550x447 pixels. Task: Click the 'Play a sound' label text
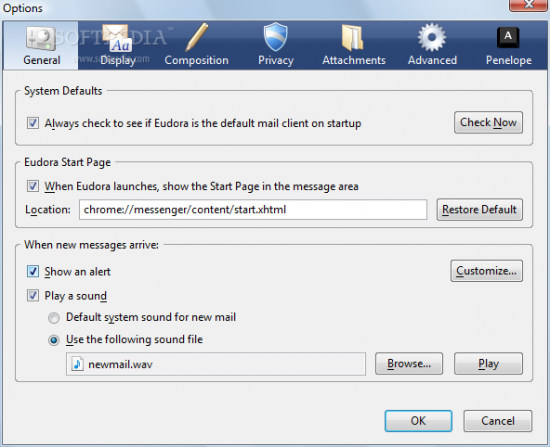tap(75, 296)
